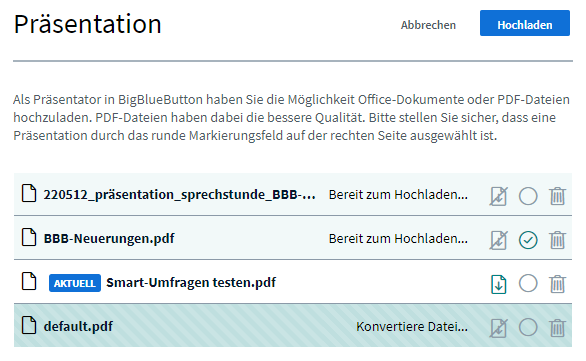586x361 pixels.
Task: Delete Smart-Umfragen testen.pdf using trash icon
Action: click(557, 284)
